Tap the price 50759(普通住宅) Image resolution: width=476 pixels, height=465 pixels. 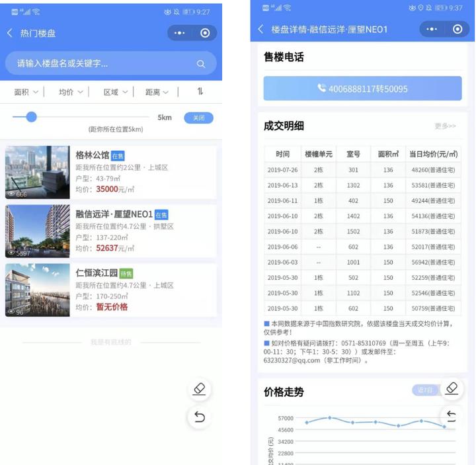click(433, 308)
